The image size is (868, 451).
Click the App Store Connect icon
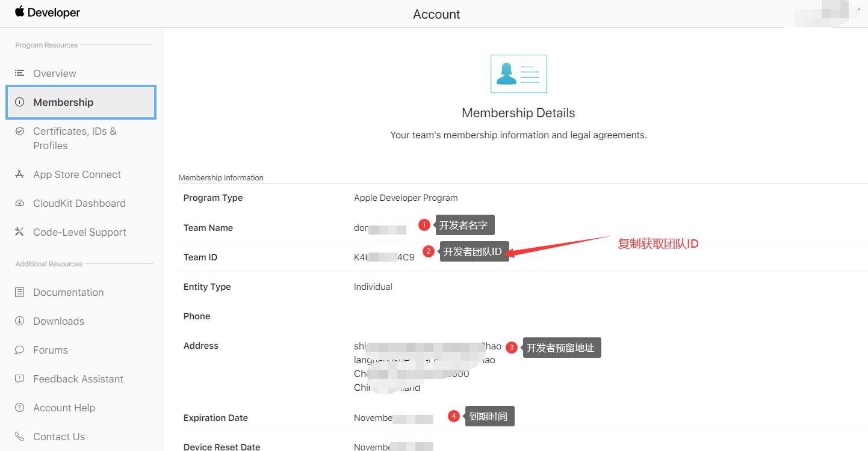[x=20, y=174]
